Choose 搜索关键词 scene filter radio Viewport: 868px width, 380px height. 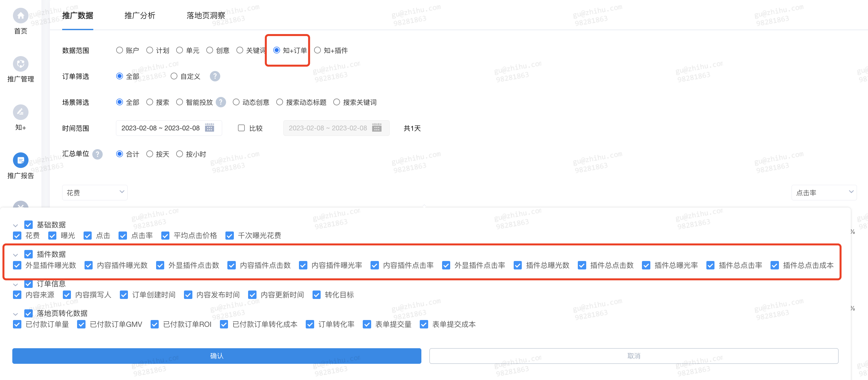coord(337,102)
